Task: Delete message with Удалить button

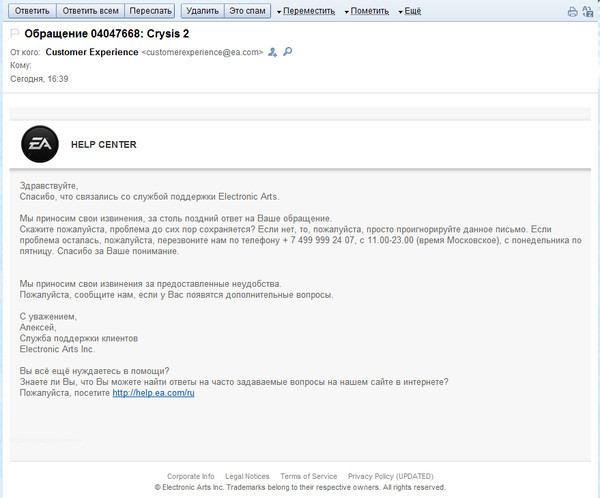Action: 202,11
